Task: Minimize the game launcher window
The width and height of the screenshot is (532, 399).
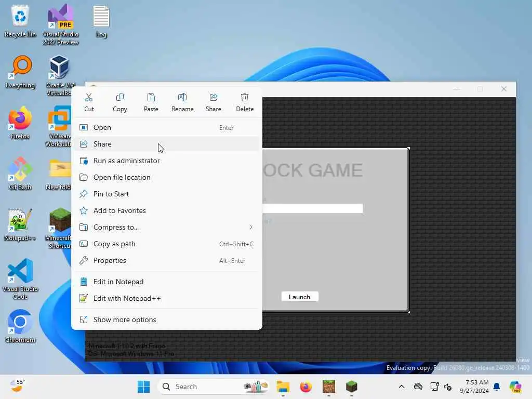Action: tap(457, 89)
